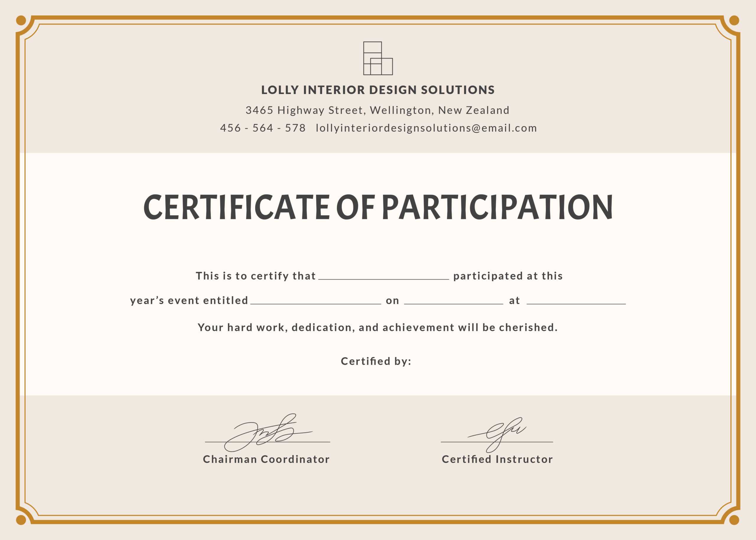Click the Chairman Coordinator label

coord(266,459)
